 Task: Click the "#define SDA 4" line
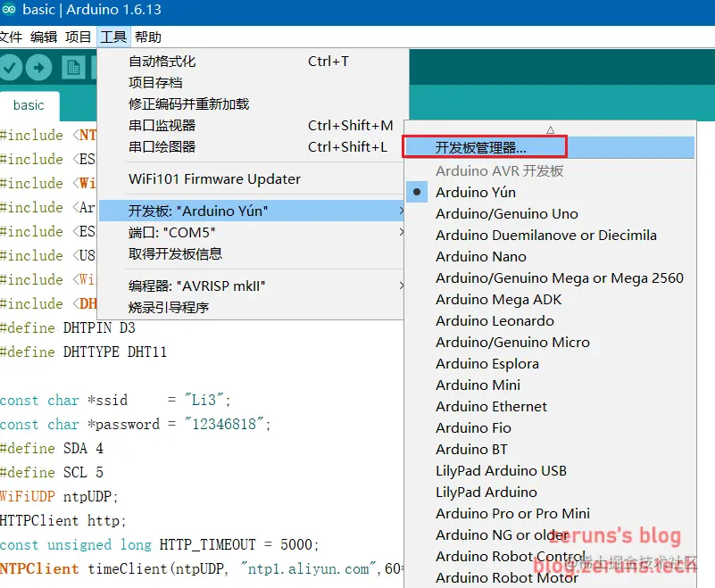(52, 449)
